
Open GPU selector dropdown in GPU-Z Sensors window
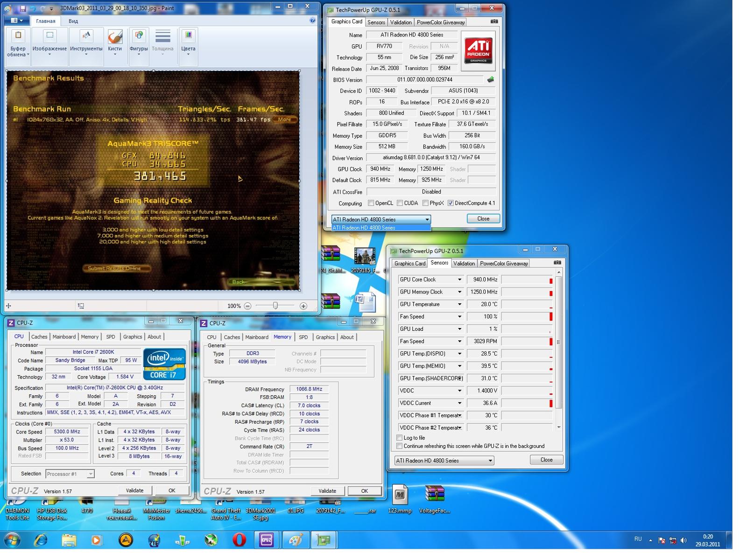444,461
